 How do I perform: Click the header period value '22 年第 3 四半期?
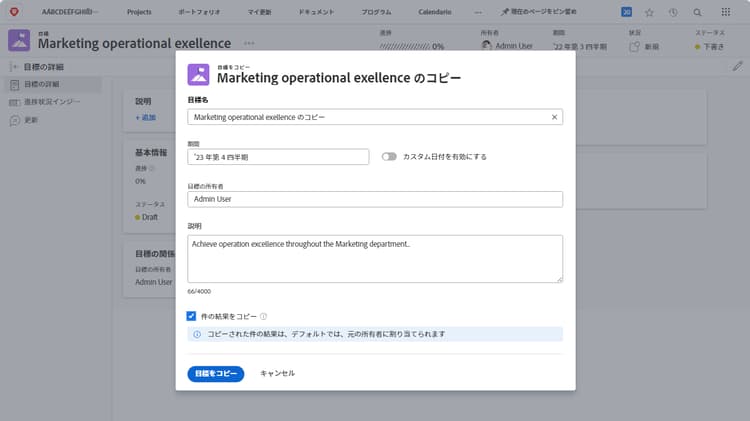[580, 46]
